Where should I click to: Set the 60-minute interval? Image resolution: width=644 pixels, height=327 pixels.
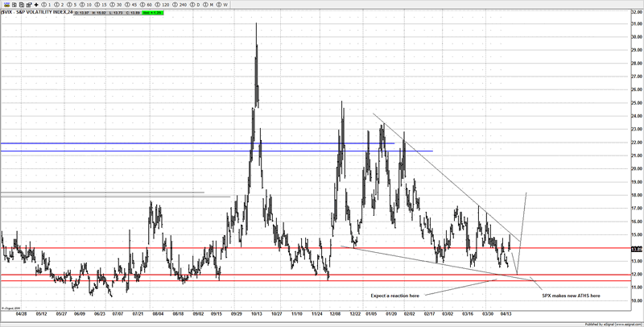147,5
